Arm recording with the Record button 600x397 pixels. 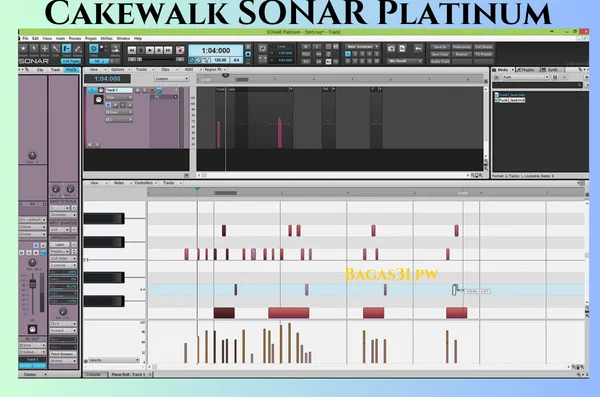180,50
